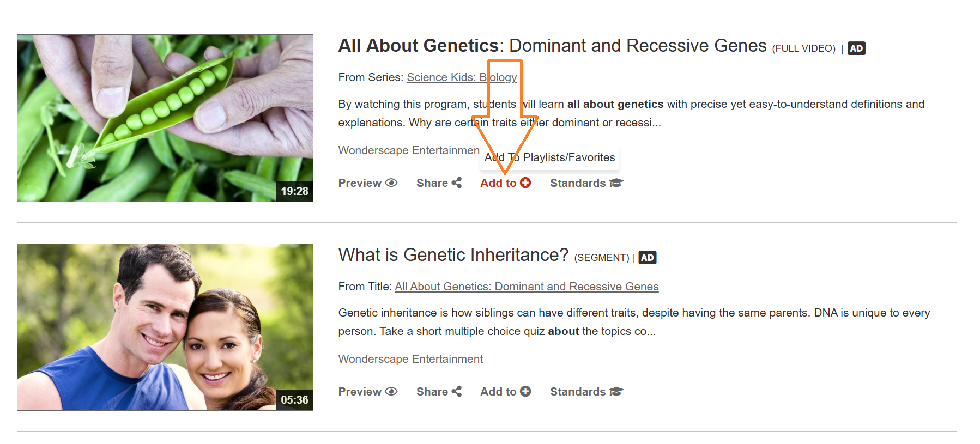Click graduation cap icon on second Standards

point(616,392)
